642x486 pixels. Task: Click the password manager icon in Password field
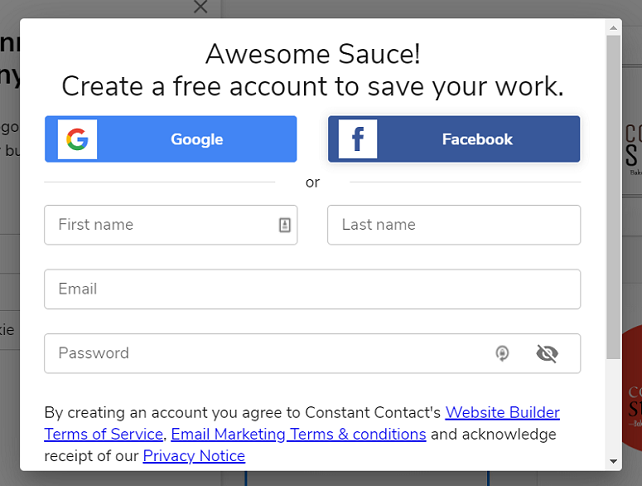[502, 353]
